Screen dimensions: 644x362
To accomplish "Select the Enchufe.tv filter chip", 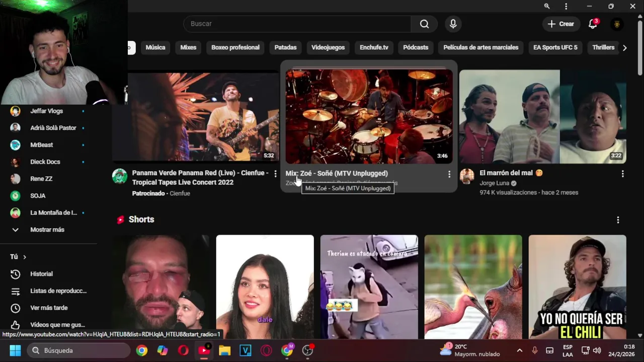I will coord(374,47).
